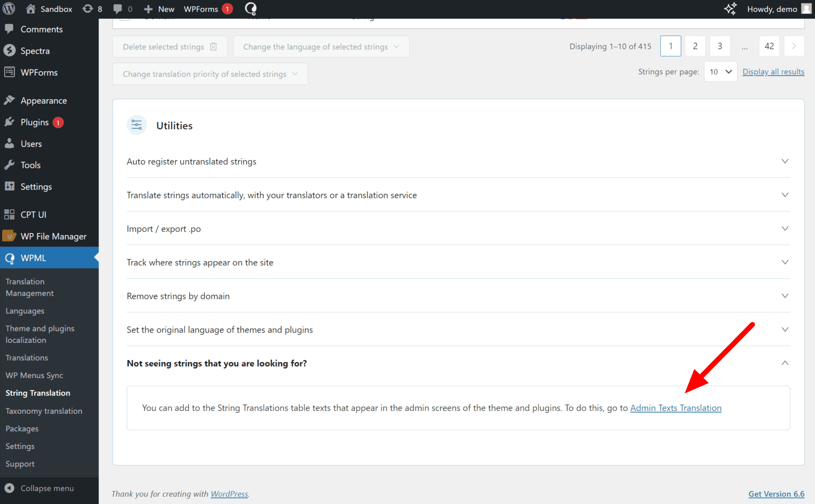815x504 pixels.
Task: Expand Import / export .po section
Action: pyautogui.click(x=785, y=229)
